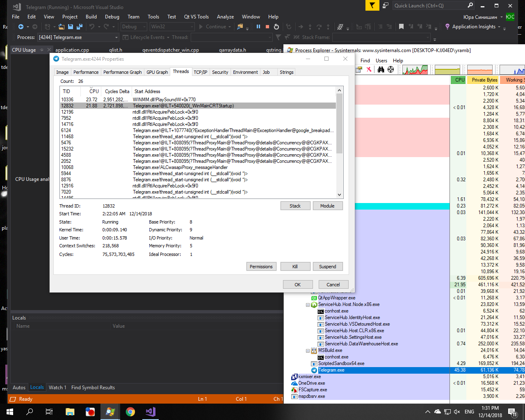The image size is (525, 420).
Task: Click the Application Insights lightbulb icon
Action: [x=447, y=27]
